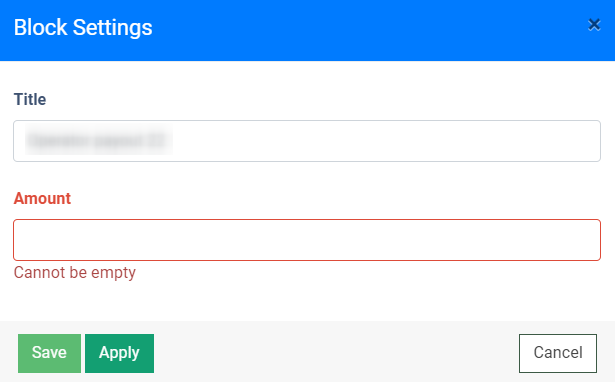This screenshot has height=382, width=615.
Task: Apply the block settings changes
Action: coord(119,353)
